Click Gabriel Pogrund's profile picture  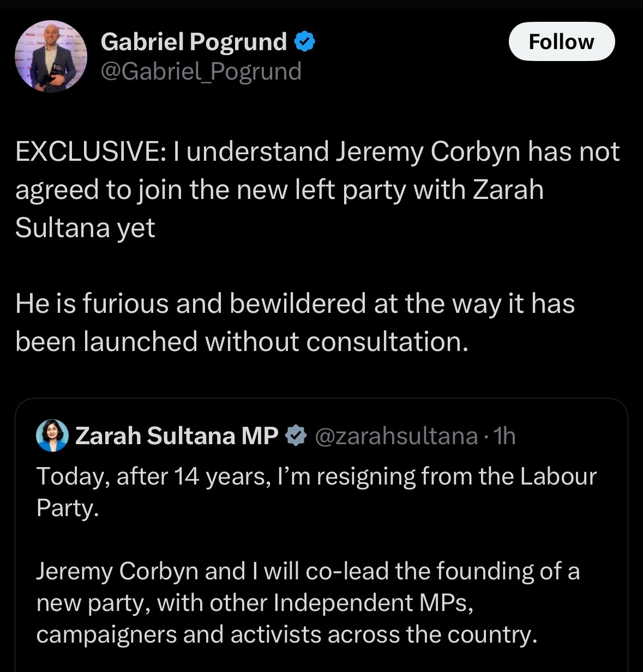[x=51, y=56]
